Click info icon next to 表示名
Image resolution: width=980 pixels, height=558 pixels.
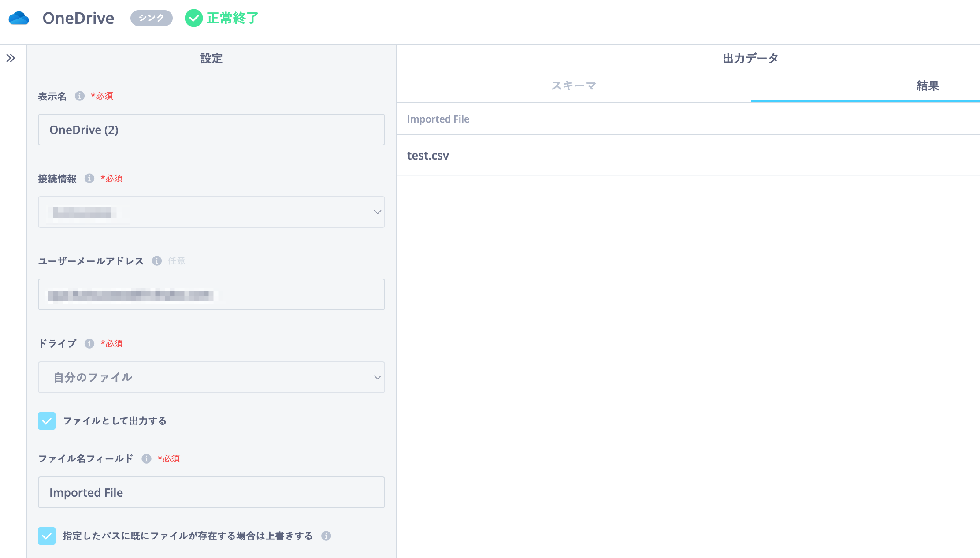[x=80, y=96]
